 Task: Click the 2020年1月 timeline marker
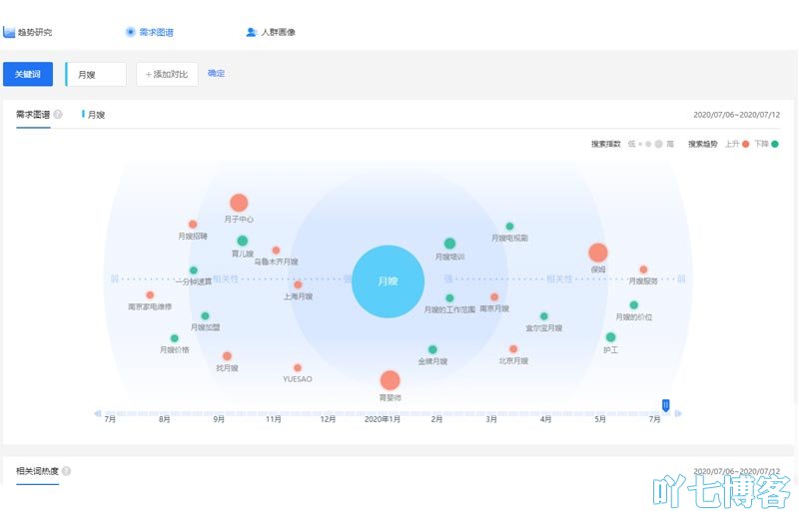tap(383, 420)
